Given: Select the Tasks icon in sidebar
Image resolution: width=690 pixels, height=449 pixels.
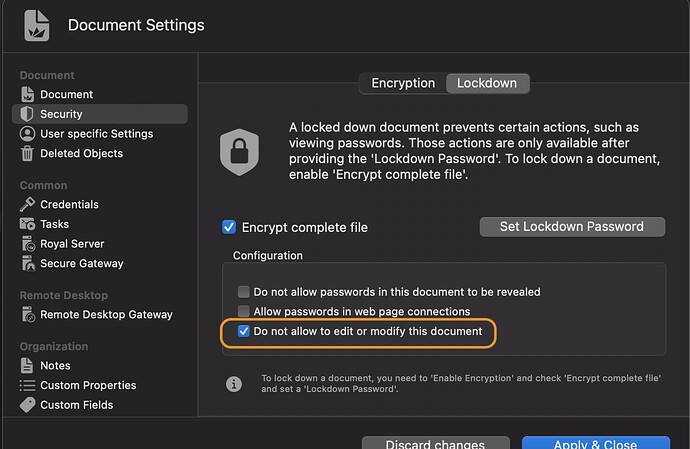Looking at the screenshot, I should pos(27,224).
